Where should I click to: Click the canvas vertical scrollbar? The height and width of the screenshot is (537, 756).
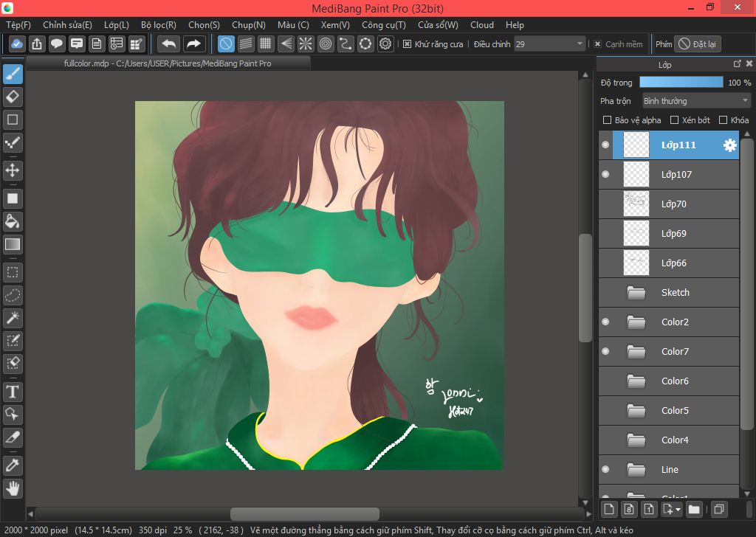tap(585, 288)
